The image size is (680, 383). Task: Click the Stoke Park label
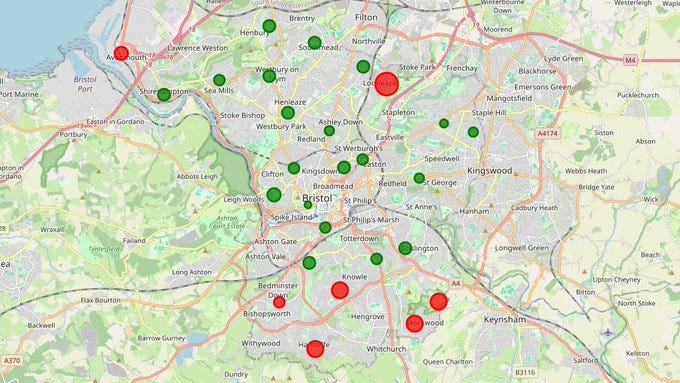[x=417, y=67]
